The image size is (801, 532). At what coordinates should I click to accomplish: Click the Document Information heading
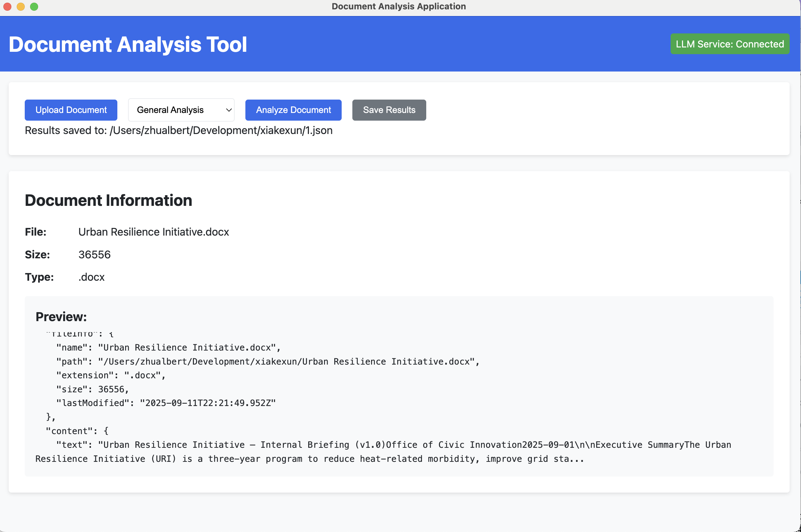108,200
